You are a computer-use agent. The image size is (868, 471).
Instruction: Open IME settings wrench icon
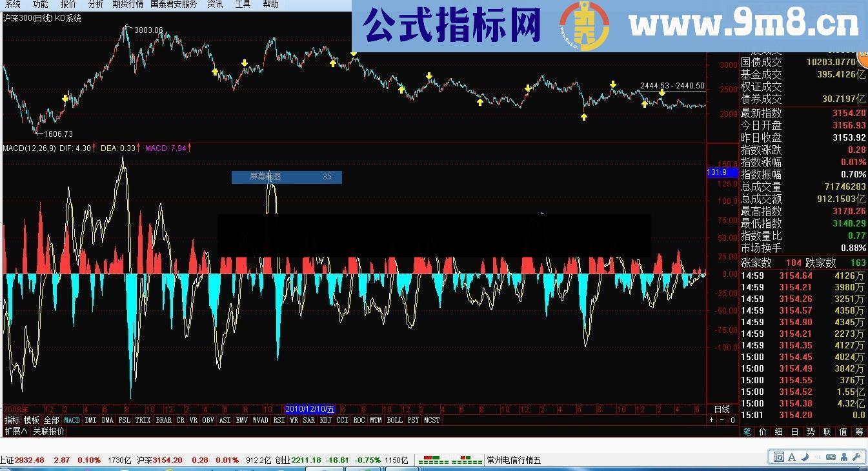857,457
